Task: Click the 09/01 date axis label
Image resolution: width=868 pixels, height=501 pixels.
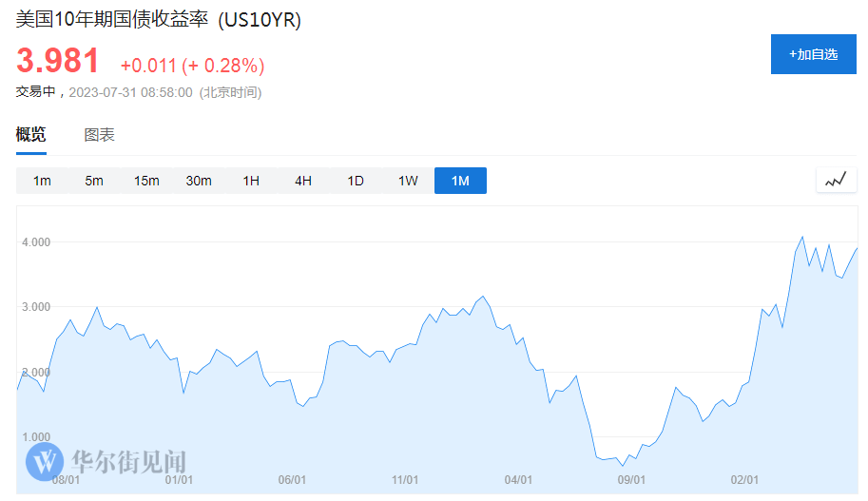Action: [632, 480]
